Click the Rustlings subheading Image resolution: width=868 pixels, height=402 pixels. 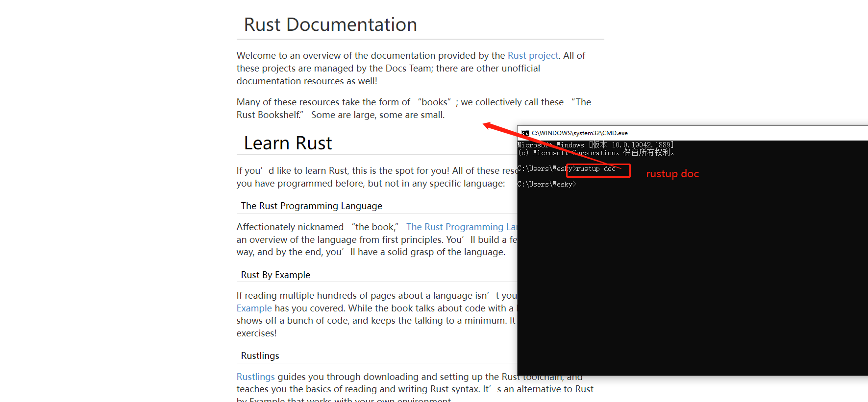(x=260, y=356)
